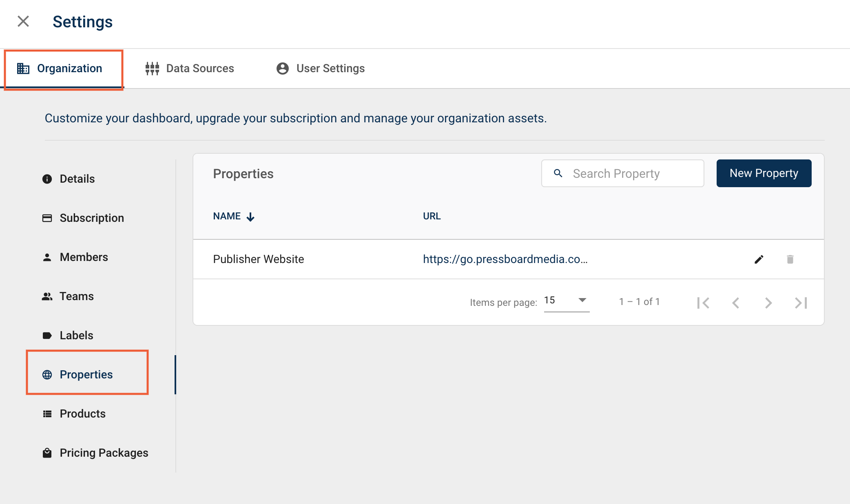This screenshot has width=850, height=504.
Task: Jump to the last page
Action: tap(801, 303)
